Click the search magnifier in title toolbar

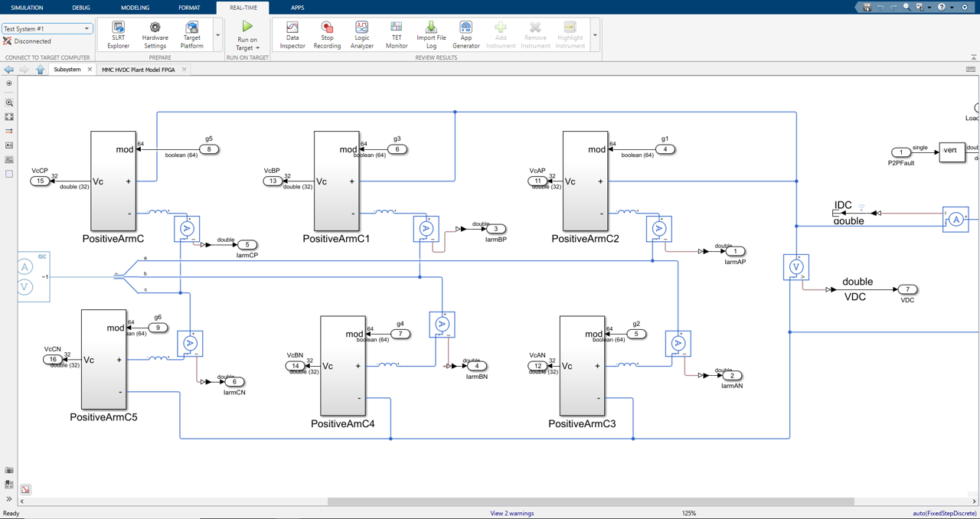tap(906, 7)
